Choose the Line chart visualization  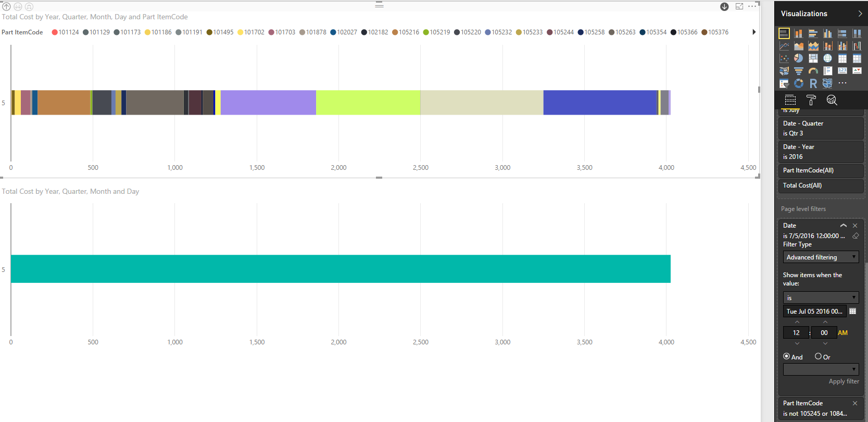pyautogui.click(x=784, y=46)
